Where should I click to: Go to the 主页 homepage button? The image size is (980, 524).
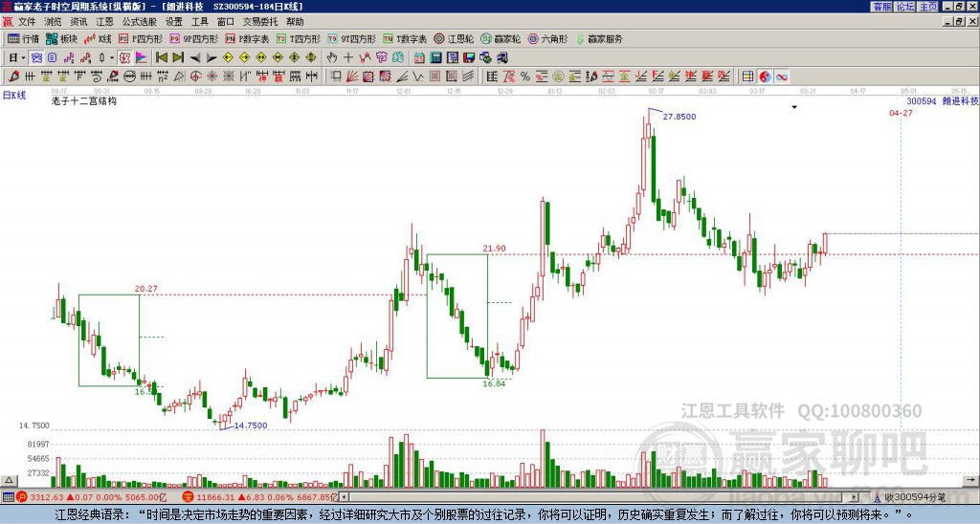pyautogui.click(x=928, y=7)
